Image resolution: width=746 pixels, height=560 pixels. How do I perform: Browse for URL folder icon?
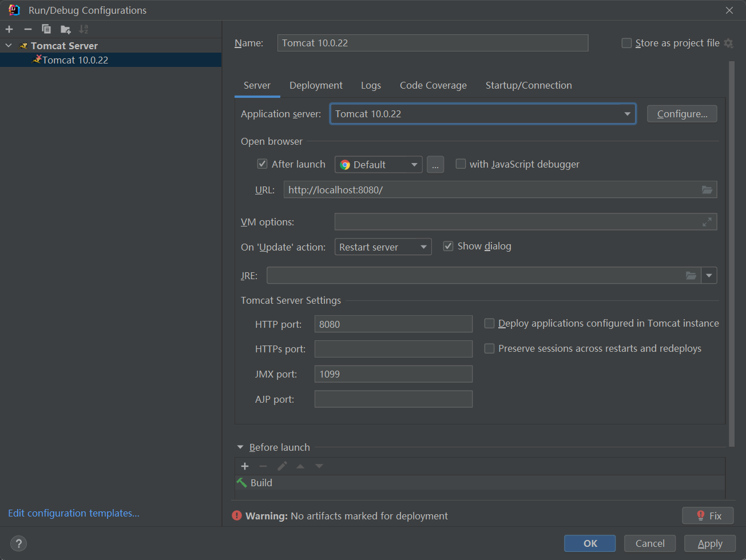707,190
